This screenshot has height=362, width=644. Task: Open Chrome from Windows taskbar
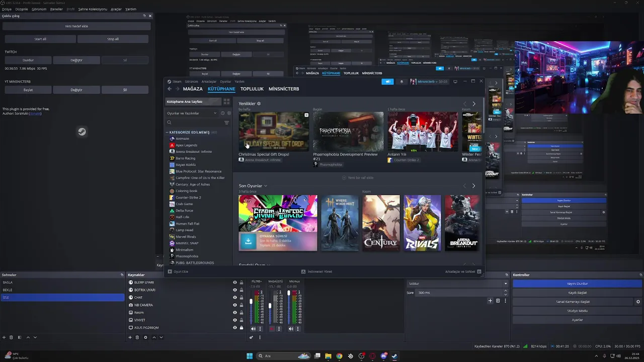pos(340,356)
